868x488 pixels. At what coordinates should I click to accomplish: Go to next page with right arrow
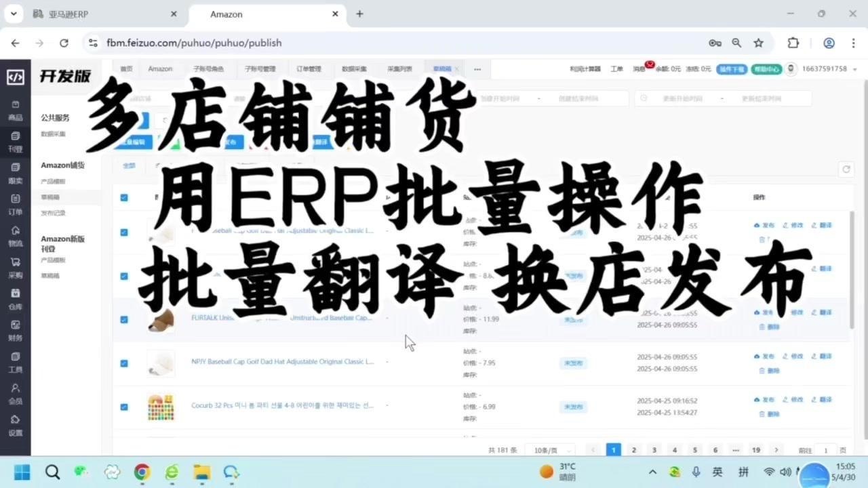tap(776, 450)
